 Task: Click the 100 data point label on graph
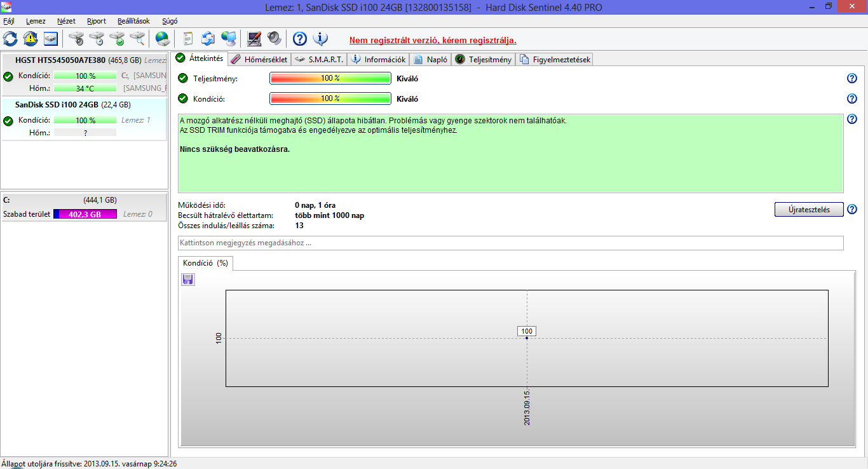click(527, 331)
